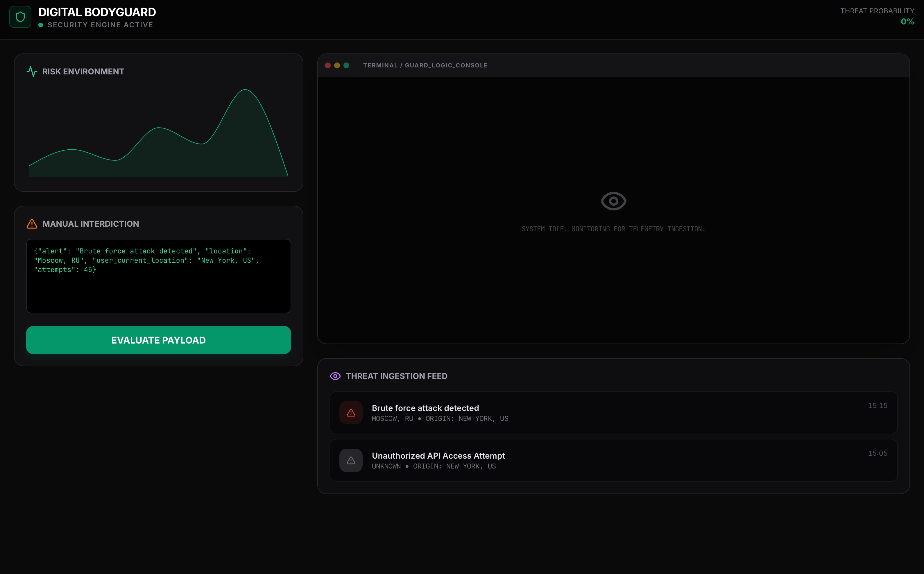Screen dimensions: 924x574
Task: Click the shield logo icon
Action: pyautogui.click(x=20, y=17)
